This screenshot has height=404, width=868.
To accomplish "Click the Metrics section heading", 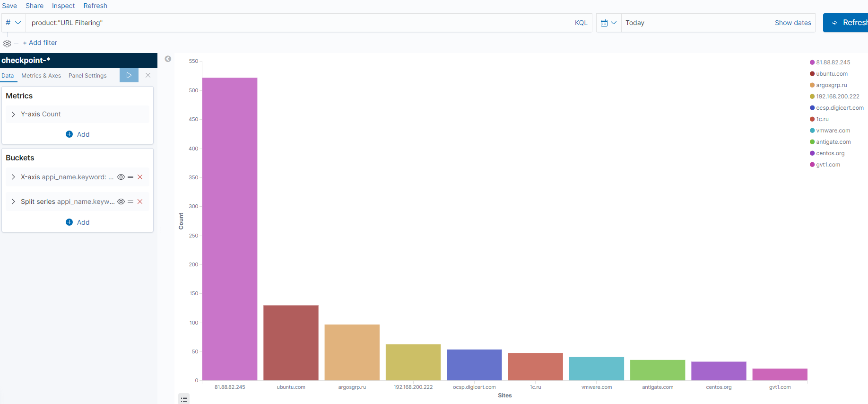I will coord(19,96).
